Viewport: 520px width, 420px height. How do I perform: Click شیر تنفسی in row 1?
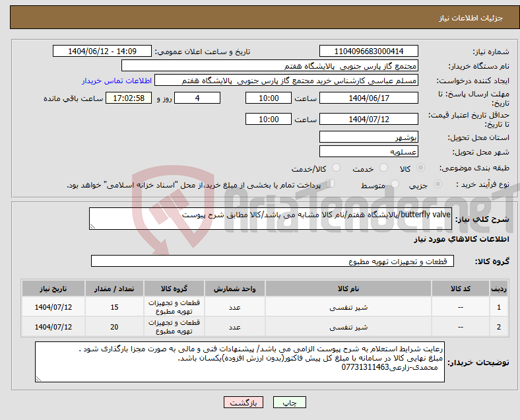(348, 308)
